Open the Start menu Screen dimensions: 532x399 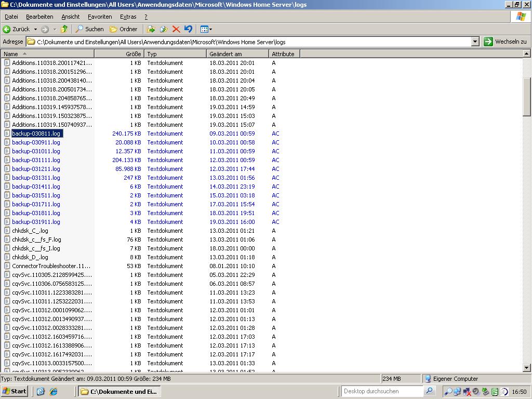(15, 391)
